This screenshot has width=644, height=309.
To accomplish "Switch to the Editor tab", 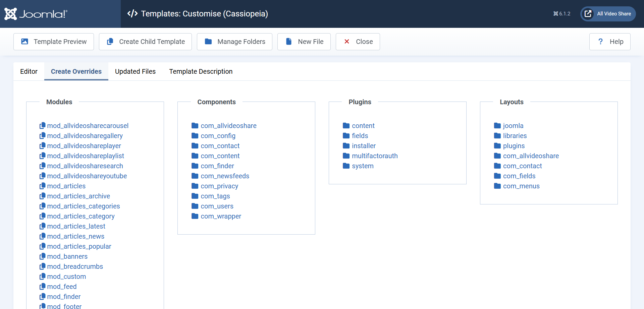I will [x=29, y=71].
